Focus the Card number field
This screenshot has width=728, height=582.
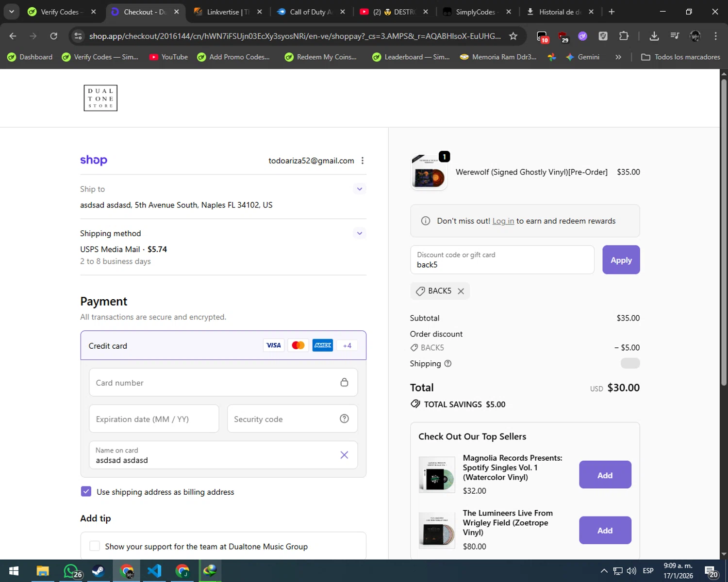(223, 383)
